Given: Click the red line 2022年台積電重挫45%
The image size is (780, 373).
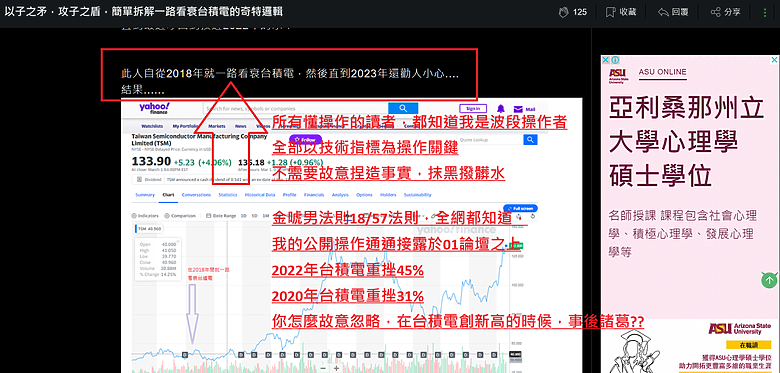Looking at the screenshot, I should pyautogui.click(x=347, y=271).
